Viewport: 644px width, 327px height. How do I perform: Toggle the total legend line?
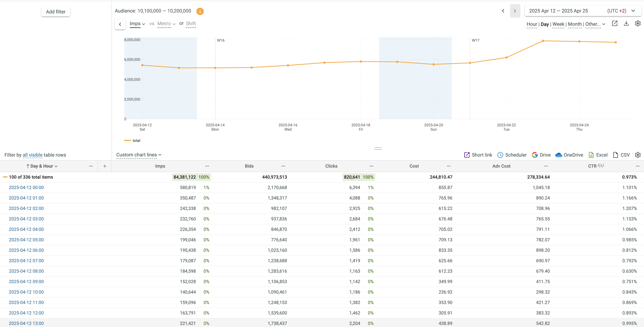132,141
